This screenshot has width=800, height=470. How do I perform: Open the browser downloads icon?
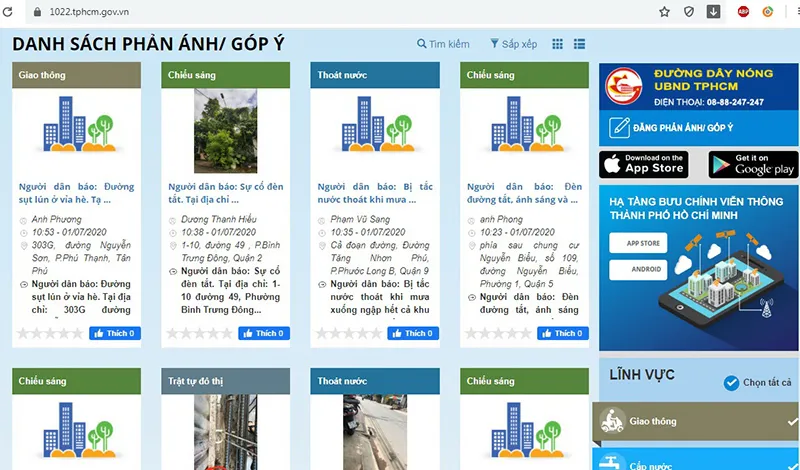tap(714, 11)
